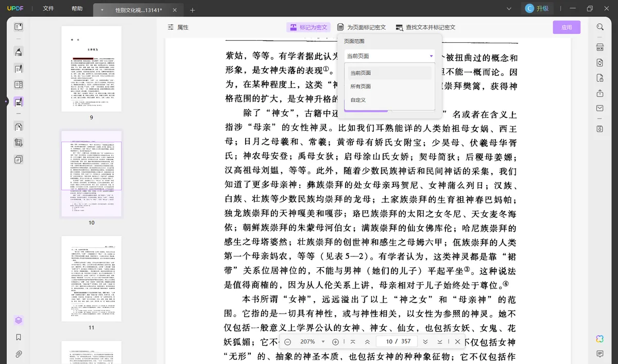Image resolution: width=618 pixels, height=364 pixels.
Task: Open the tab list chevron in title bar
Action: (509, 8)
